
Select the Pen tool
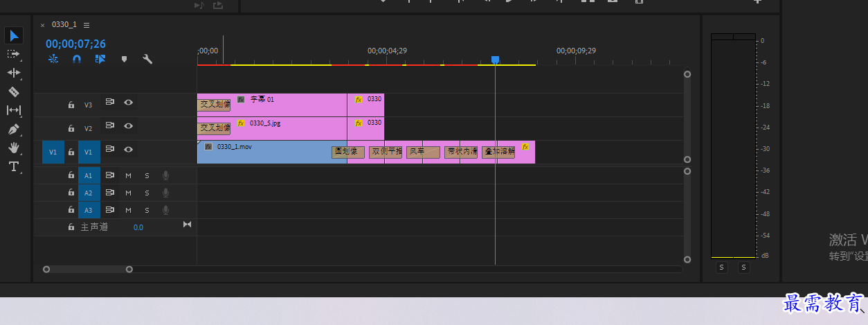(14, 129)
